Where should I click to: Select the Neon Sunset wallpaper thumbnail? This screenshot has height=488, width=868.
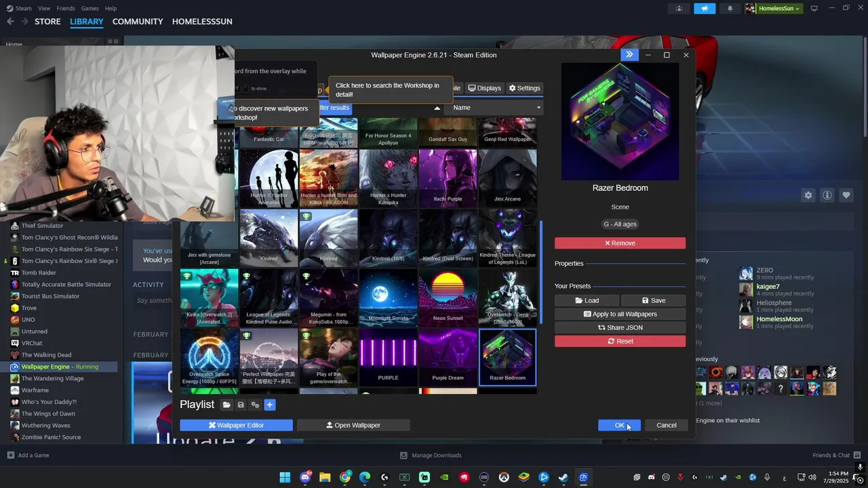[448, 298]
